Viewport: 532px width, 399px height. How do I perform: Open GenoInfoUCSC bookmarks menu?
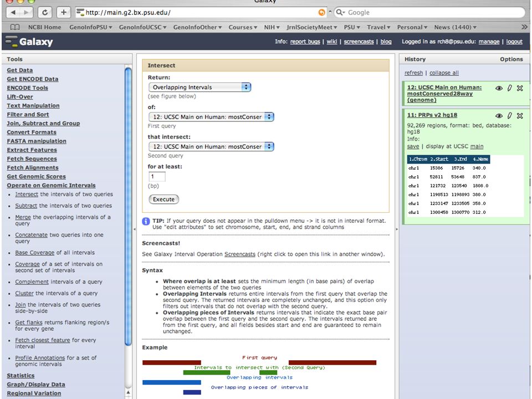coord(142,27)
